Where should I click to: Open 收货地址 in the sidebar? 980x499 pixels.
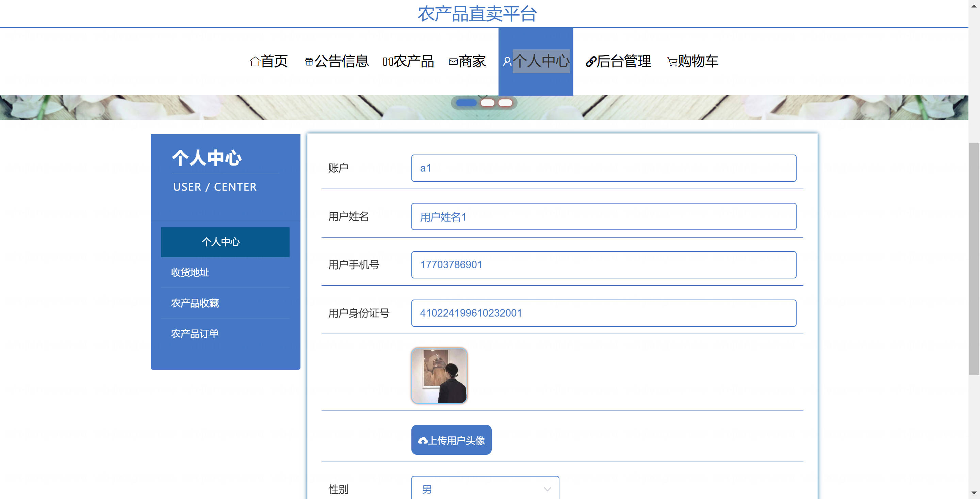(x=225, y=273)
